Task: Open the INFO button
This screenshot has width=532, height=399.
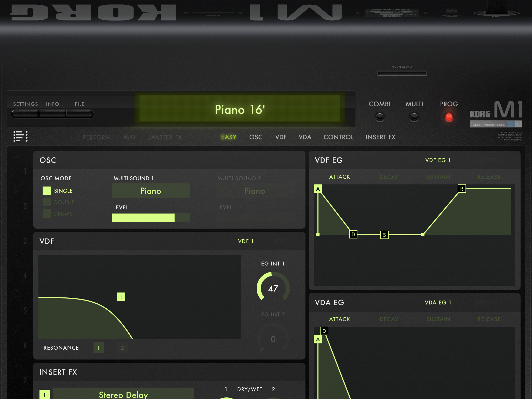Action: [x=52, y=114]
